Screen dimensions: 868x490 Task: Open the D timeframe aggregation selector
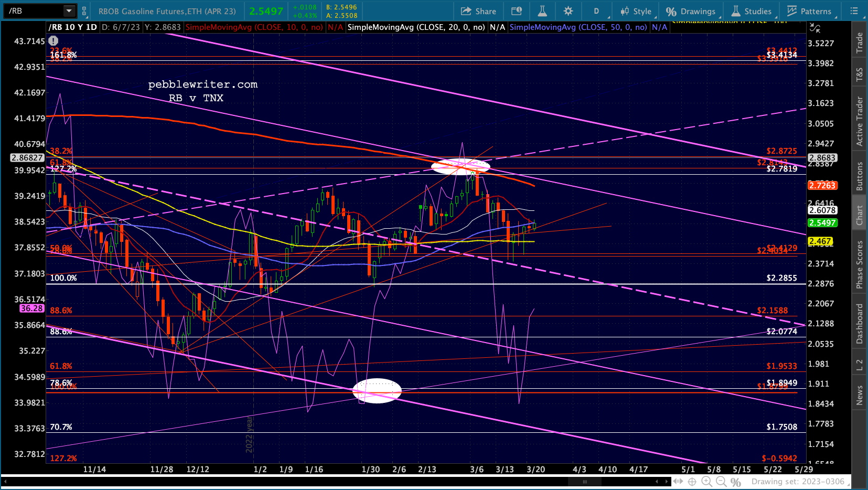(x=596, y=11)
